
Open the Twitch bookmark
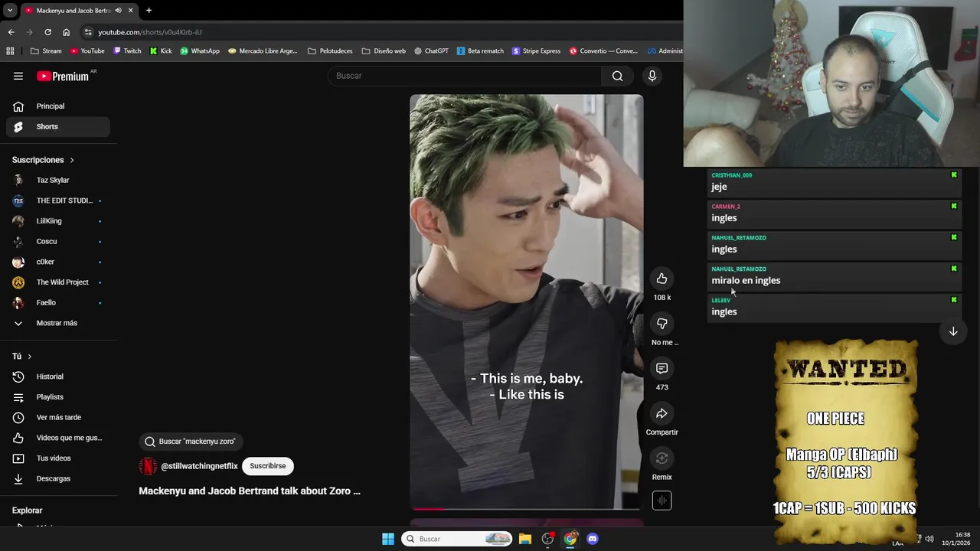tap(127, 51)
